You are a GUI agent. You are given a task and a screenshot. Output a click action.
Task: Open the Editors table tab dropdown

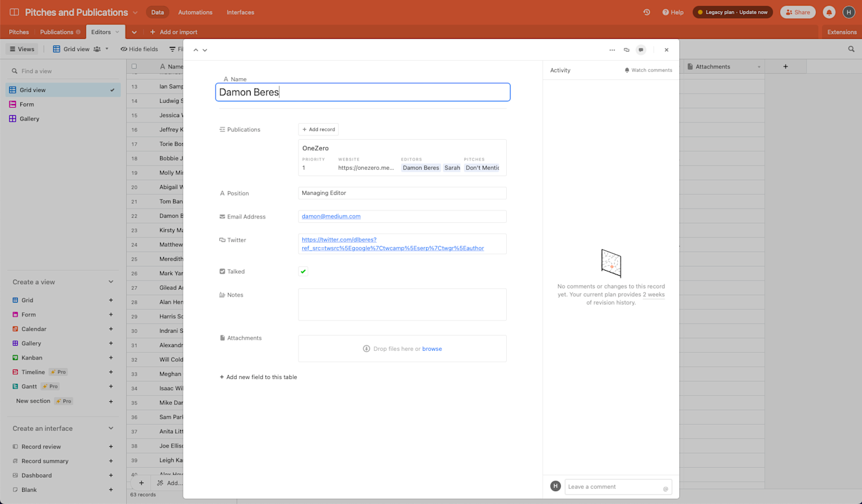[117, 32]
